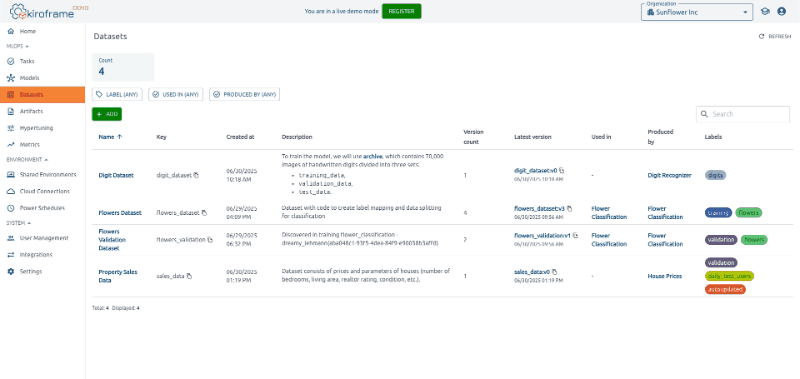The image size is (800, 379).
Task: Copy the flowers_dataset:v3 version icon
Action: click(x=569, y=209)
